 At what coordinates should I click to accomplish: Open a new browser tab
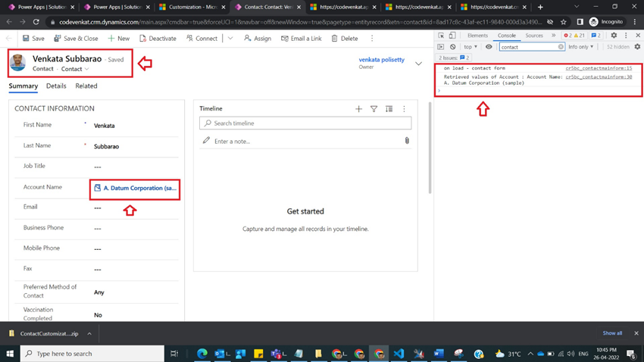coord(540,7)
